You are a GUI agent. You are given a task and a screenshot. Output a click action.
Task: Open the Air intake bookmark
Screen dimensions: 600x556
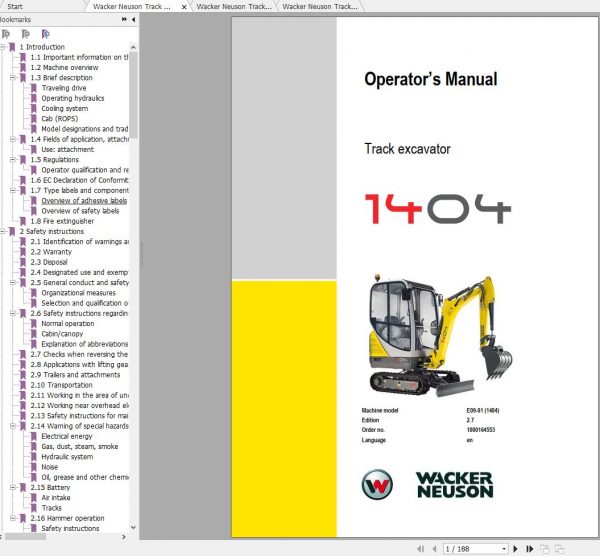(55, 498)
